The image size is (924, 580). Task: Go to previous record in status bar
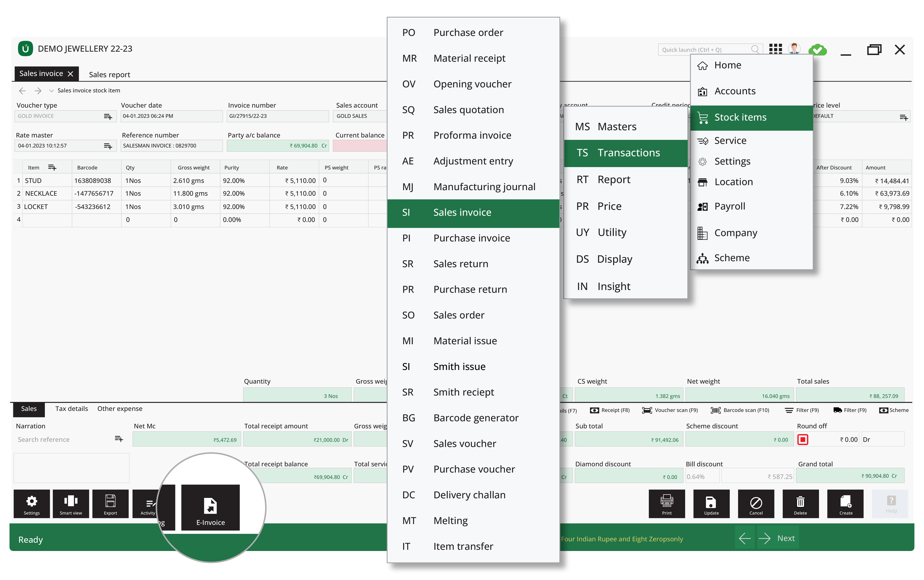(x=745, y=538)
